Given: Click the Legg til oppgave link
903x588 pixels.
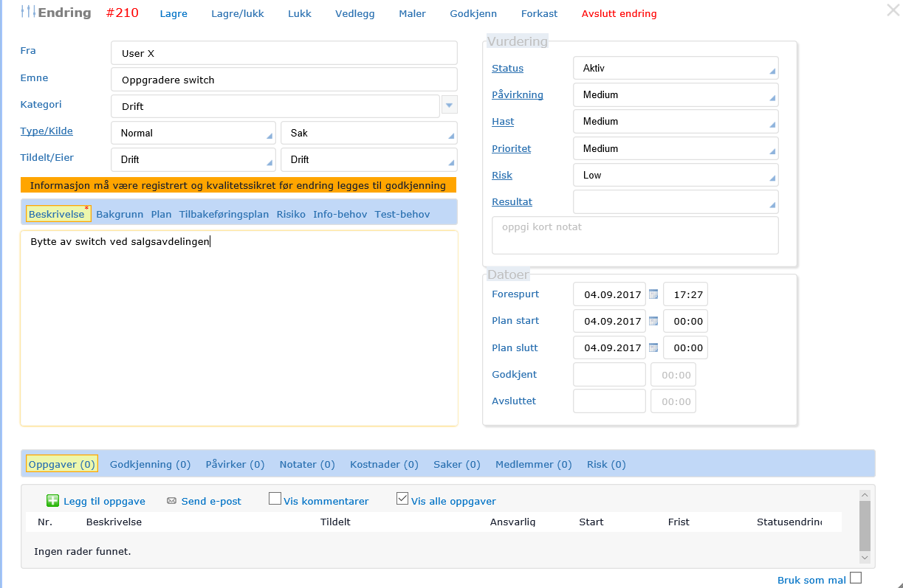Looking at the screenshot, I should click(104, 501).
